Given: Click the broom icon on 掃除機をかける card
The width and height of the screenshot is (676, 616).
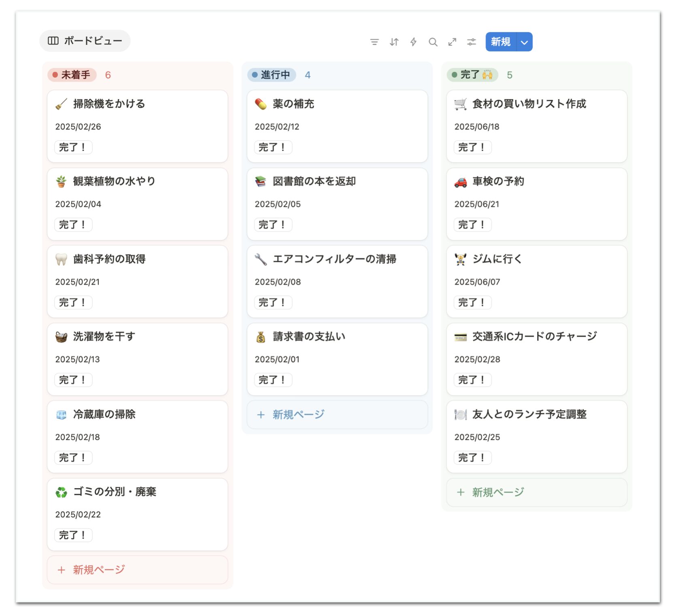Looking at the screenshot, I should 61,104.
